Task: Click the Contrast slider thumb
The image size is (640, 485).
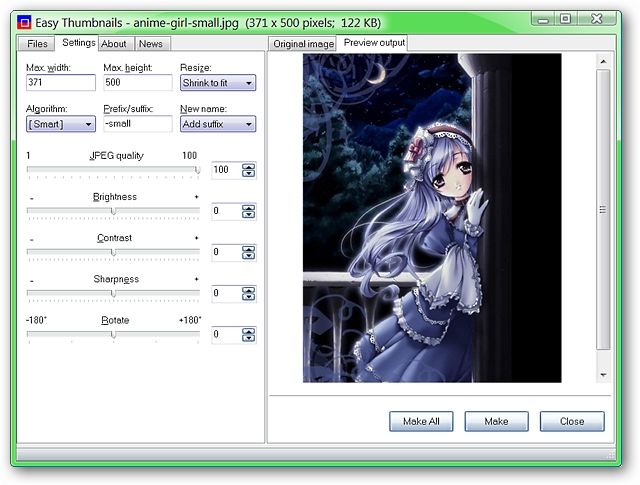Action: (113, 252)
